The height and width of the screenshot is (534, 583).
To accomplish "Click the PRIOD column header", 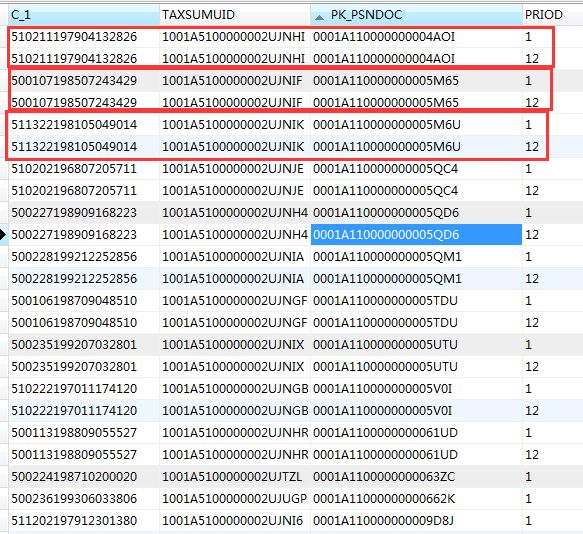I will click(553, 15).
